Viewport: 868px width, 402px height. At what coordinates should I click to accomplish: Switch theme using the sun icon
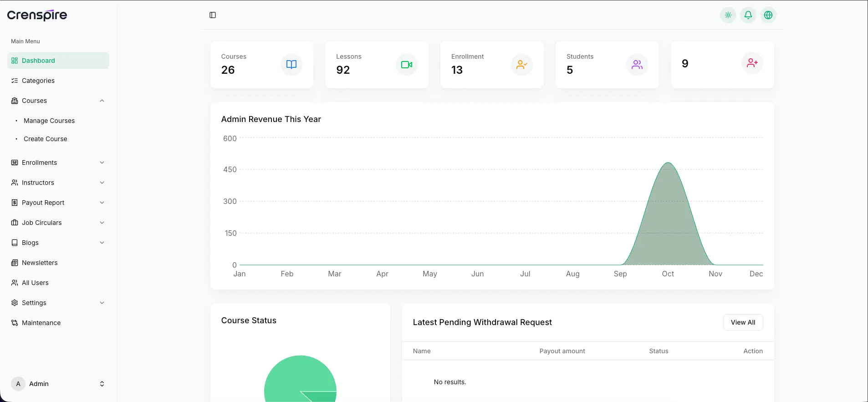[x=728, y=15]
